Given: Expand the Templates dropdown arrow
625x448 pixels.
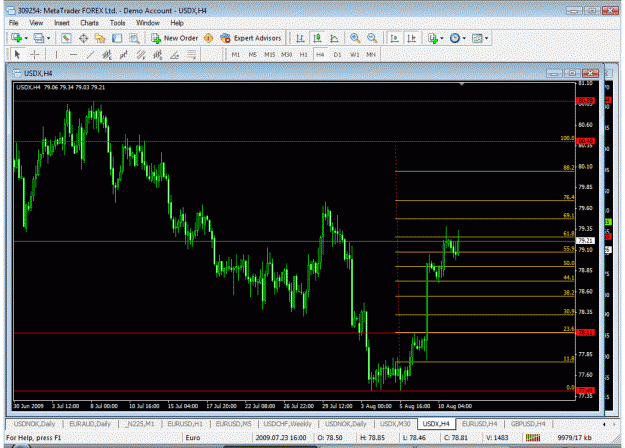Looking at the screenshot, I should point(486,38).
